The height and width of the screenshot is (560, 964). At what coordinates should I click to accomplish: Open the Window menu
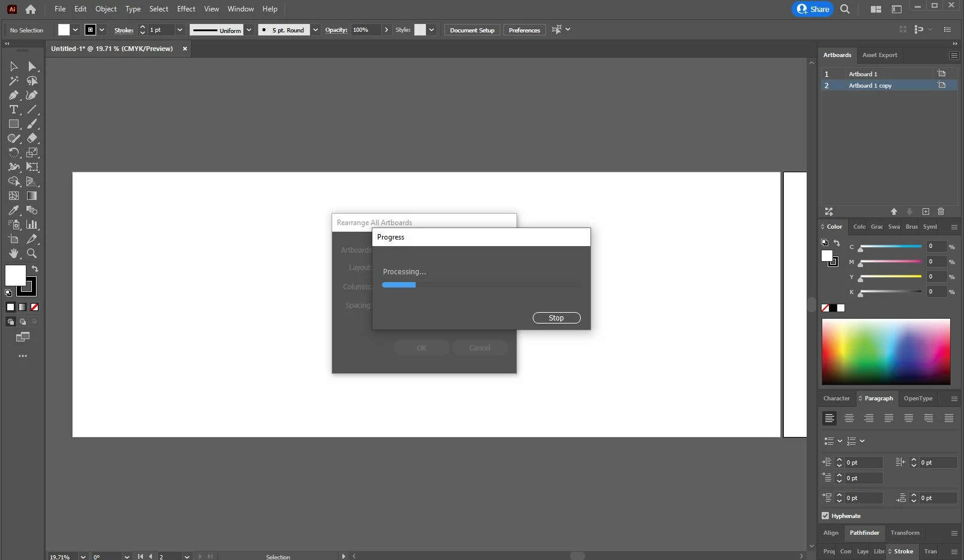(240, 9)
